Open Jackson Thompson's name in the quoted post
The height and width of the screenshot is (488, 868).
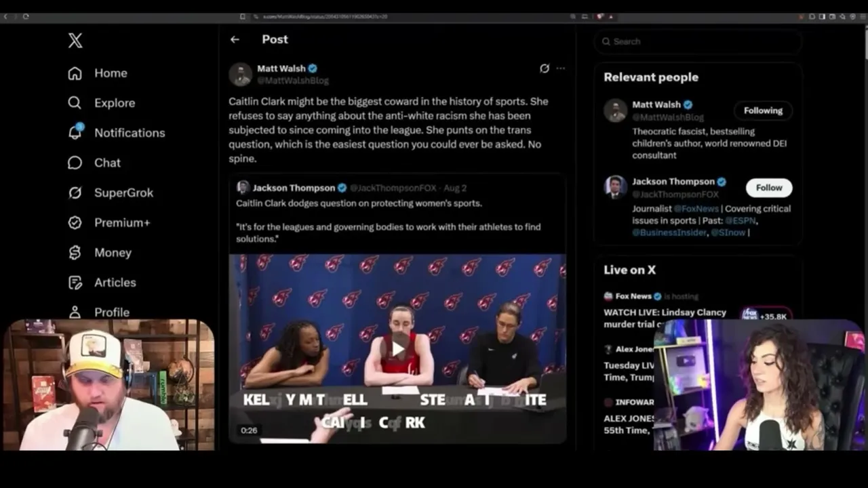pyautogui.click(x=294, y=188)
